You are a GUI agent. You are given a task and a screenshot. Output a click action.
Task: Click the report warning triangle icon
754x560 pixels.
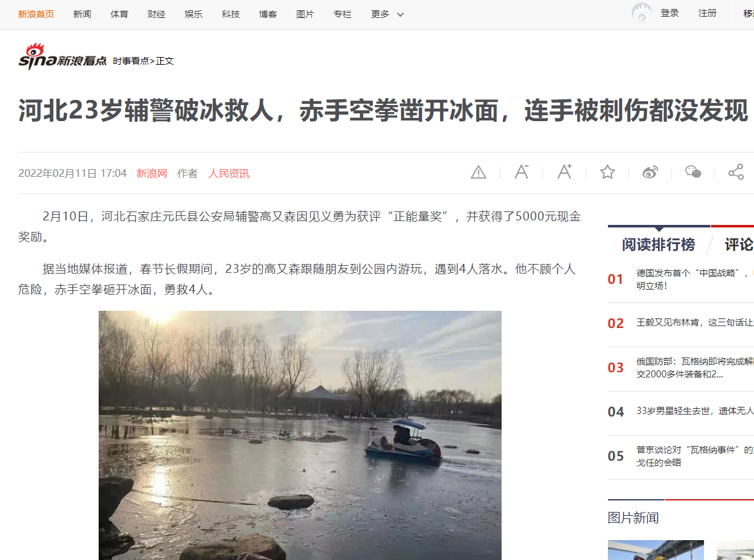[479, 172]
